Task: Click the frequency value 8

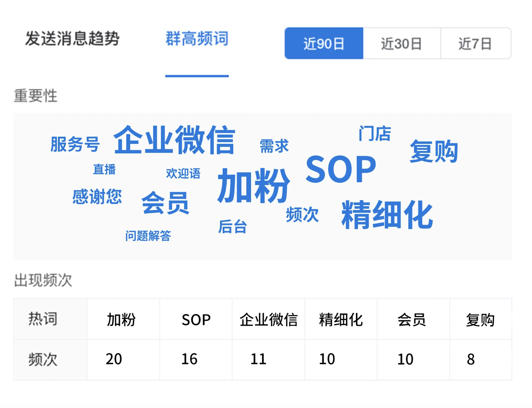Action: point(471,359)
